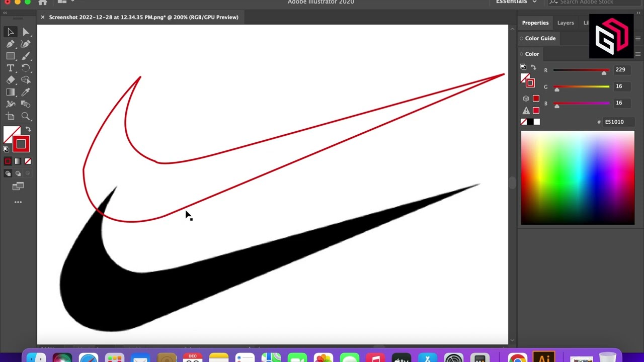Select the Width tool beside Blend tool
This screenshot has width=644, height=362.
(x=11, y=104)
